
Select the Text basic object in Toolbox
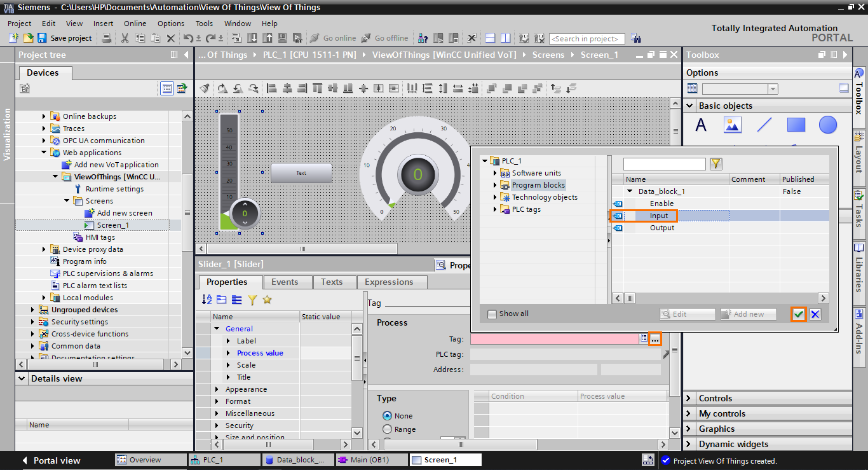701,125
